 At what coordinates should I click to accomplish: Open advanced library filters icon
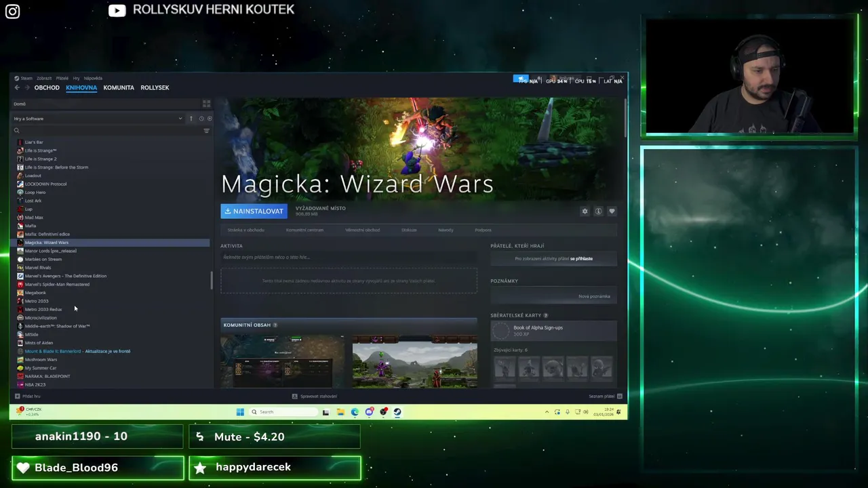[206, 131]
